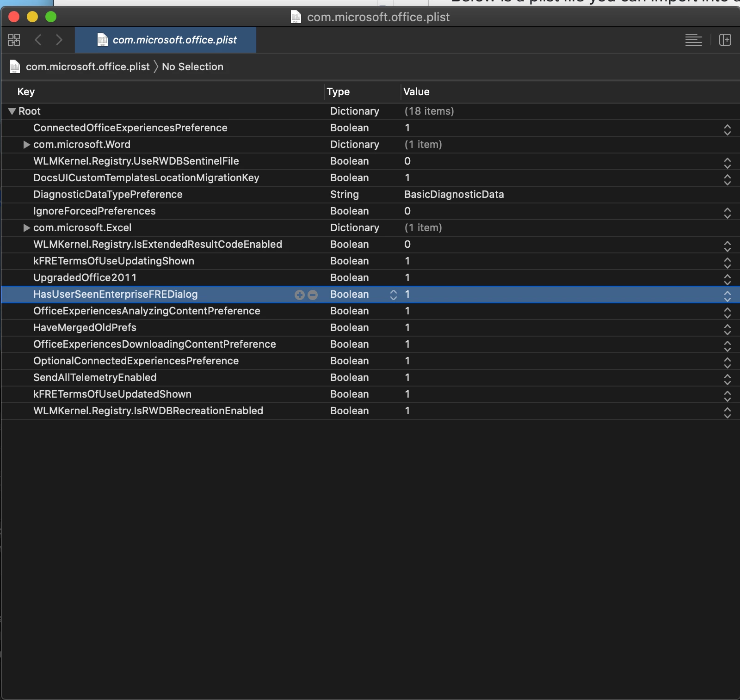Open value stepper for OptionalConnectedExperiencesPreference
The height and width of the screenshot is (700, 740).
[x=728, y=362]
